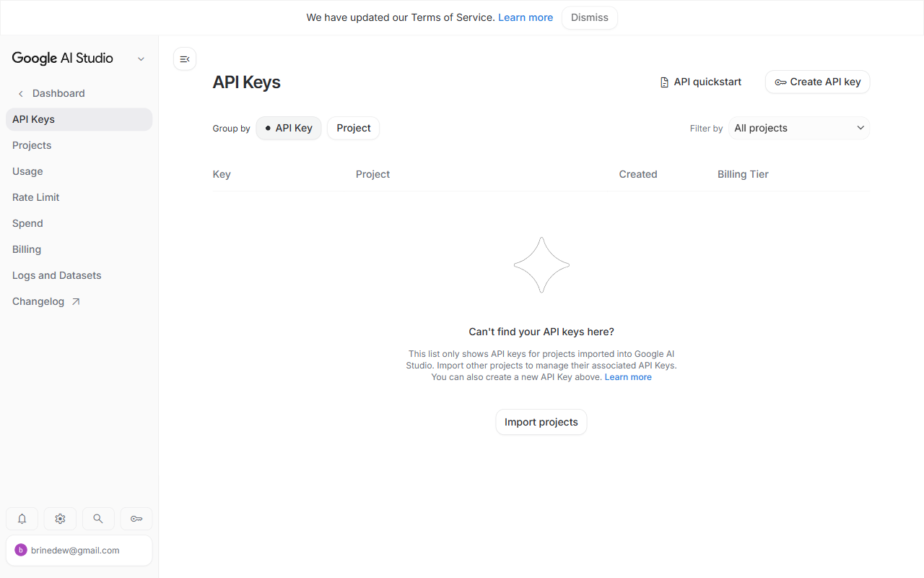Viewport: 924px width, 578px height.
Task: Click the Created column header
Action: (638, 174)
